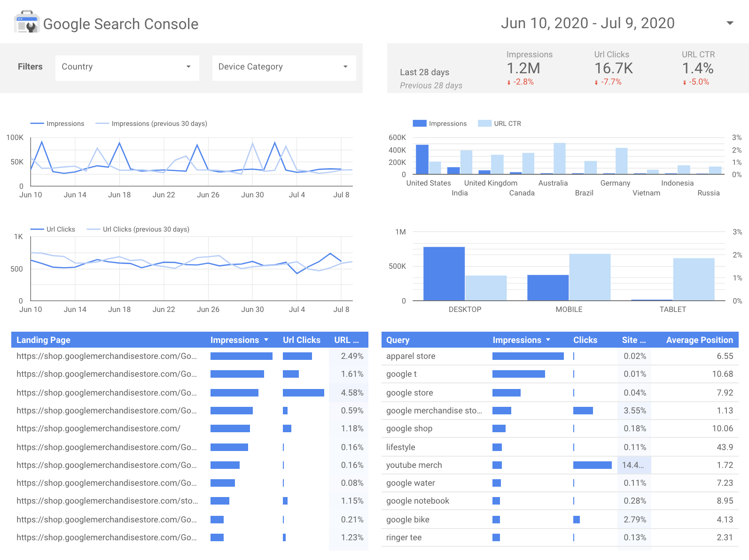
Task: Open landing page link with 4.58% CTR
Action: [x=107, y=392]
